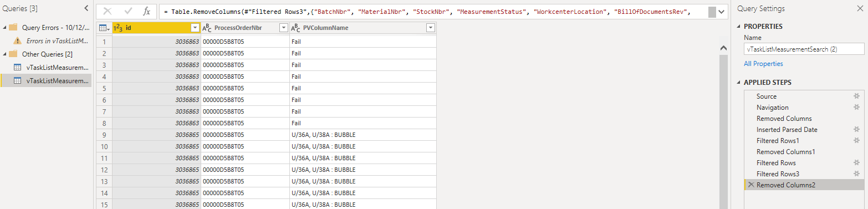Select the Navigation applied step
868x209 pixels.
coord(804,107)
